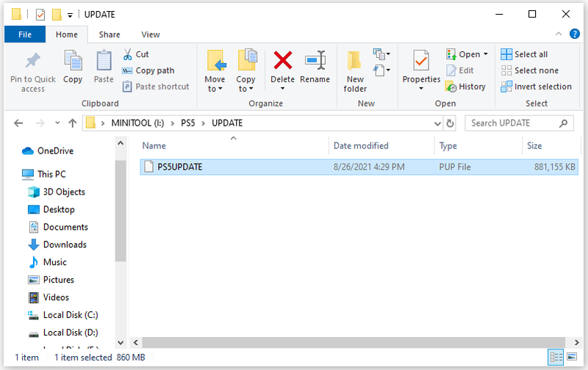Image resolution: width=588 pixels, height=370 pixels.
Task: Open the File menu tab
Action: point(25,35)
